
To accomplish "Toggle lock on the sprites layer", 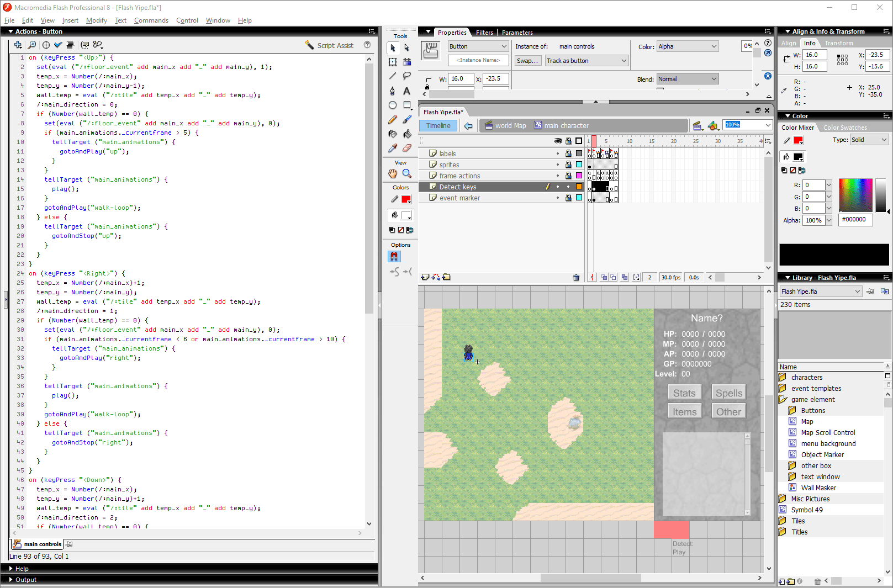I will pyautogui.click(x=568, y=165).
